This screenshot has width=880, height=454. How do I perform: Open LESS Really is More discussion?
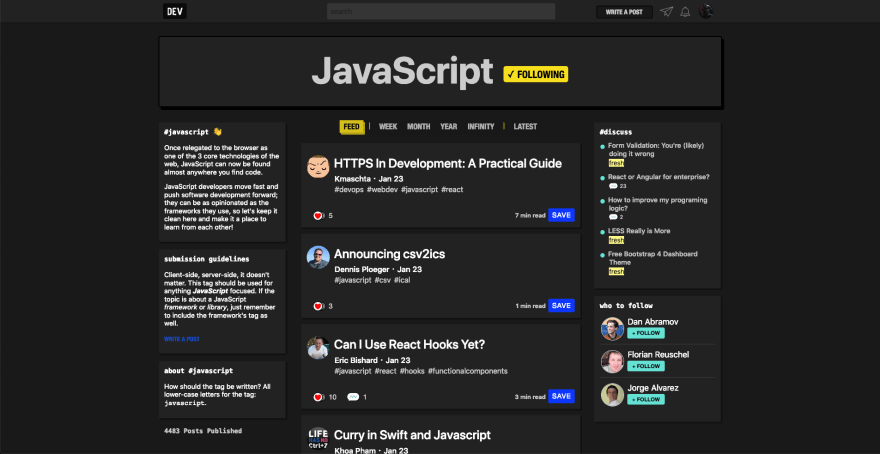(x=639, y=231)
